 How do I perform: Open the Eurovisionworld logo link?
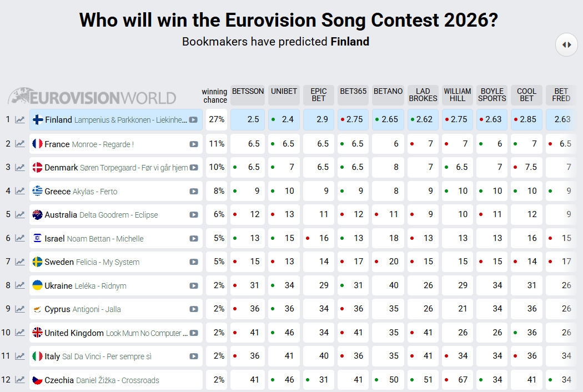pos(92,97)
